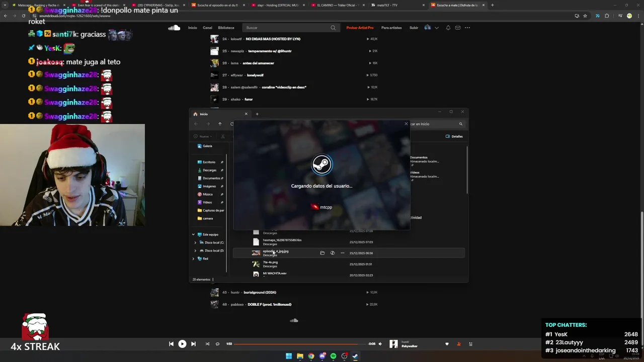Open a new File Explorer tab
This screenshot has width=644, height=362.
(257, 114)
